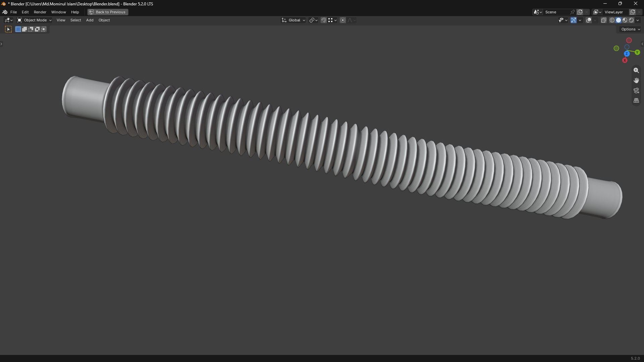The image size is (644, 362).
Task: Choose the 'Intersect selection' mode icon
Action: tap(44, 29)
